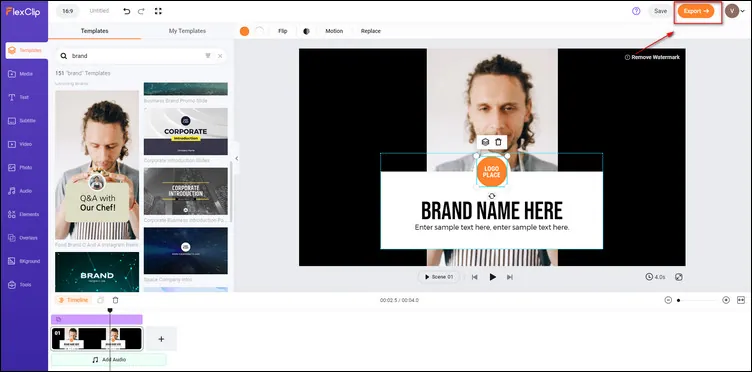Viewport: 752px width, 372px height.
Task: Expand user account avatar menu
Action: [x=735, y=11]
